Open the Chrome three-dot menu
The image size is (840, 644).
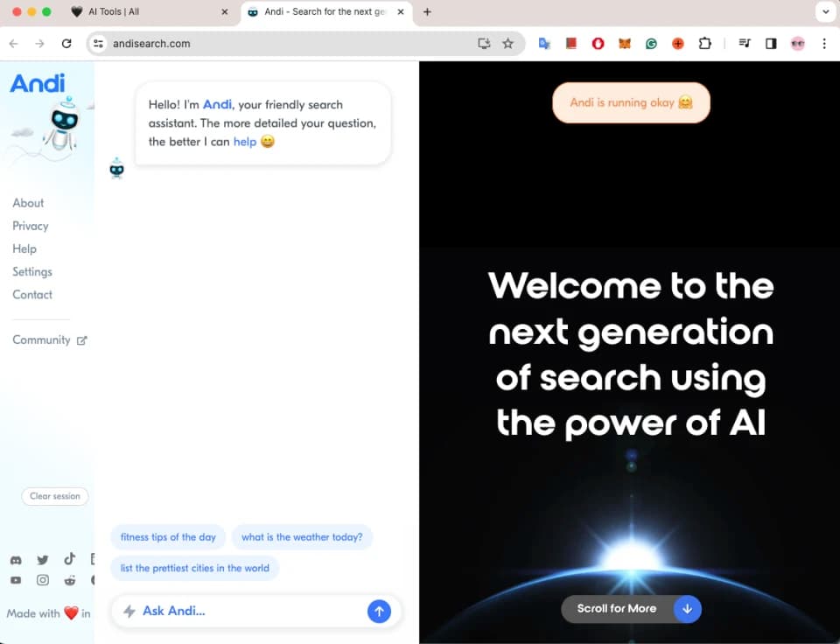824,44
